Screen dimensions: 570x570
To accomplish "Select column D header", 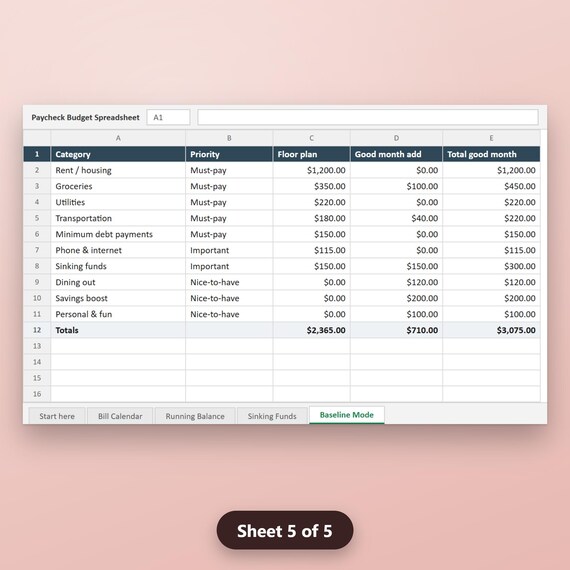I will [396, 138].
